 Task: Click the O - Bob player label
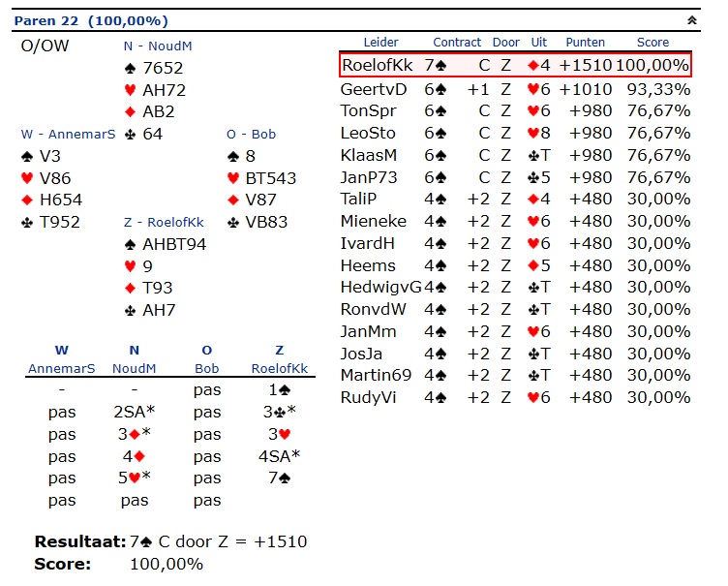(251, 135)
